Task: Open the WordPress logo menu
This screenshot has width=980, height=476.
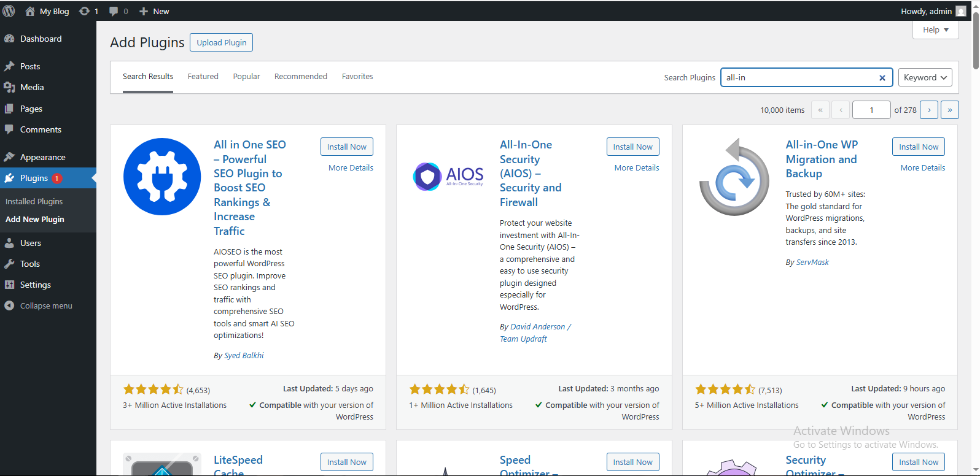Action: (9, 11)
